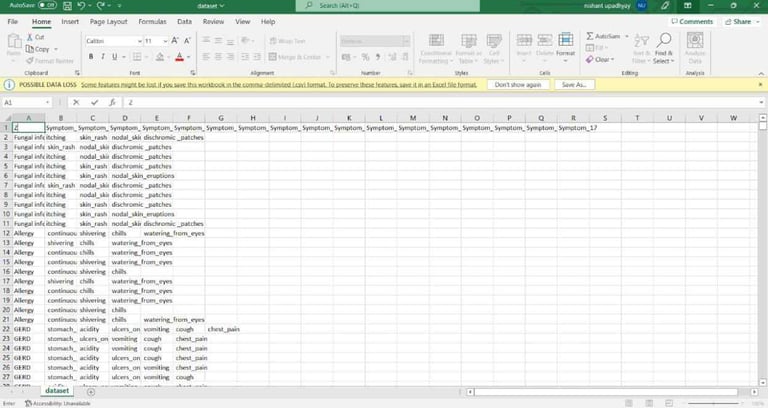
Task: Select row 12 header
Action: coord(6,233)
